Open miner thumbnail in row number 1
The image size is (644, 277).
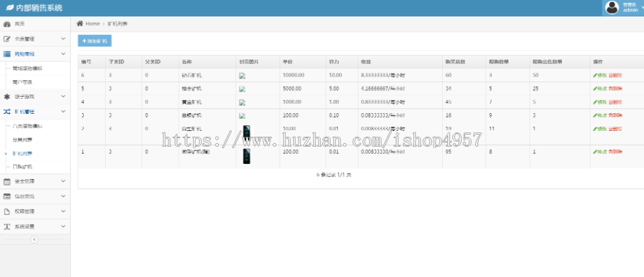pyautogui.click(x=246, y=156)
